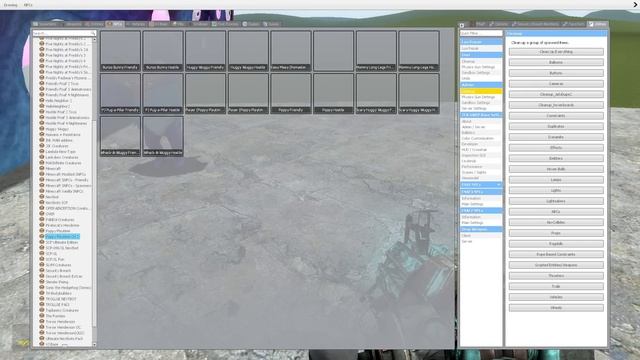This screenshot has height=360, width=640.
Task: Open Sonic the Hedgehog category
Action: (68, 287)
